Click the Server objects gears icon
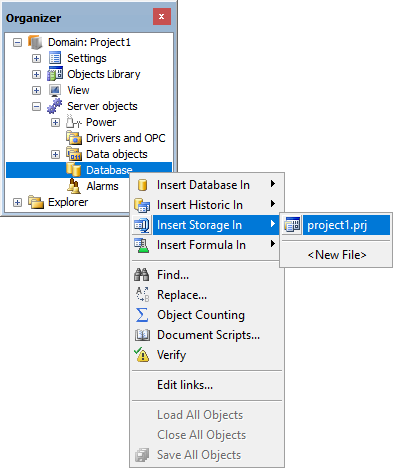 pos(54,106)
